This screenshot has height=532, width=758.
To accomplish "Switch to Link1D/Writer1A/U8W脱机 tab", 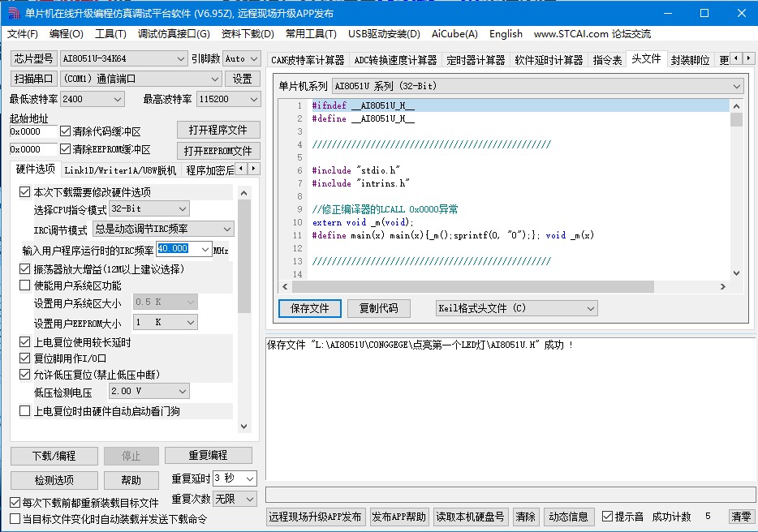I will [x=120, y=170].
